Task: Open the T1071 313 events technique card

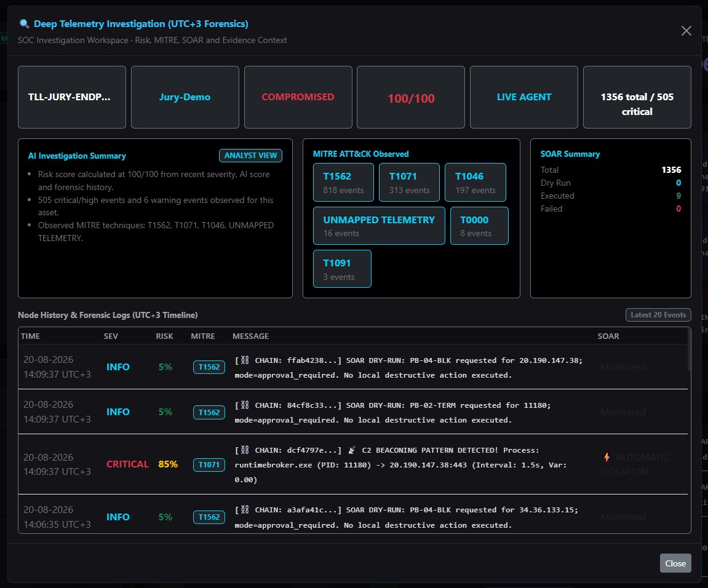Action: pyautogui.click(x=409, y=183)
